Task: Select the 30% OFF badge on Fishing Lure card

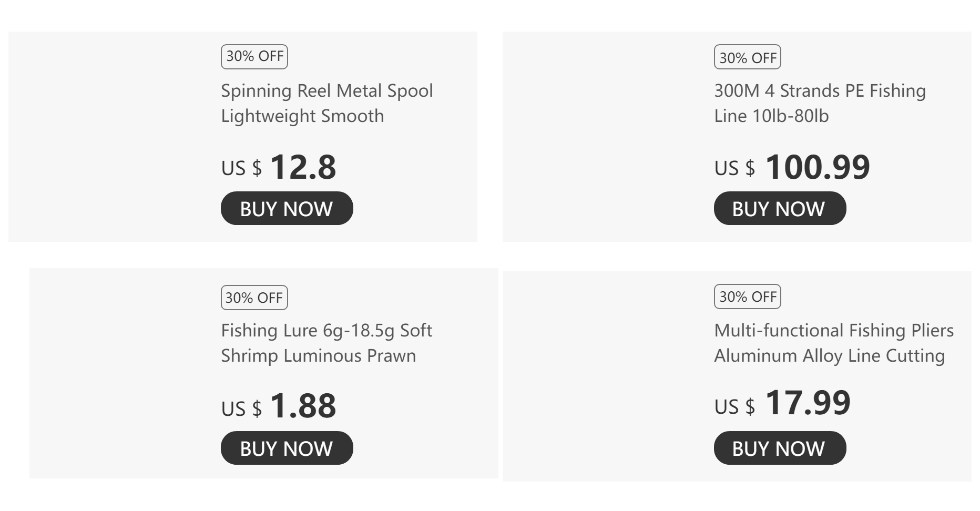Action: click(254, 298)
